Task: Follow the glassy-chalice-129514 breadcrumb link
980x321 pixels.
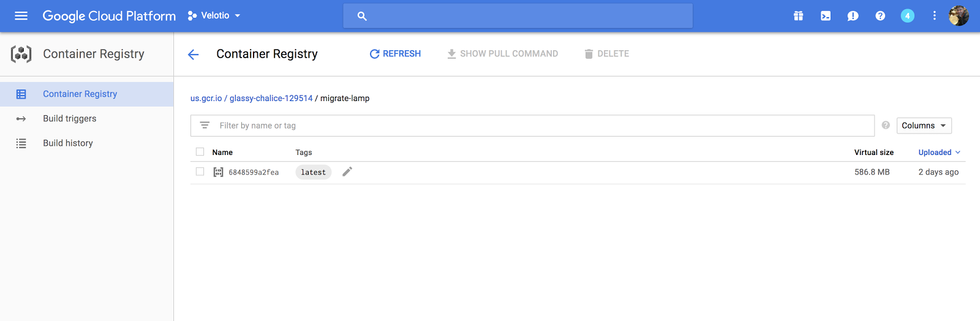Action: pos(271,98)
